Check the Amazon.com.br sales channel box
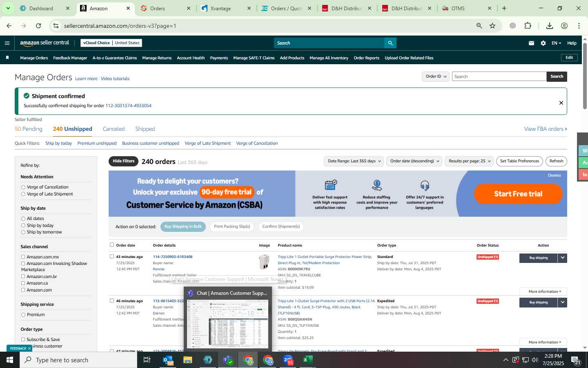588x368 pixels. [x=23, y=276]
